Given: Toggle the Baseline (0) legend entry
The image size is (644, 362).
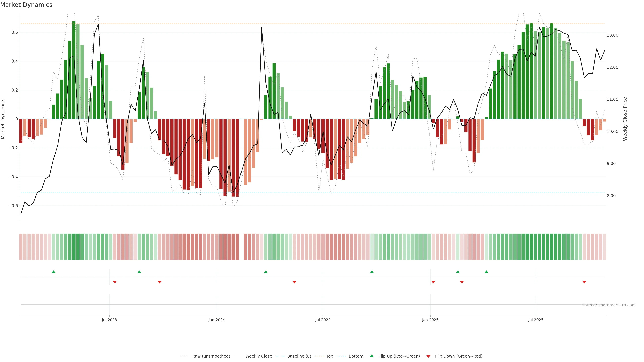Looking at the screenshot, I should coord(299,356).
